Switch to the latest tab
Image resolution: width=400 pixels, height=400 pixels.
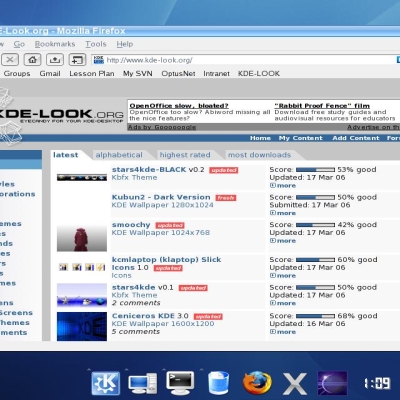[66, 155]
